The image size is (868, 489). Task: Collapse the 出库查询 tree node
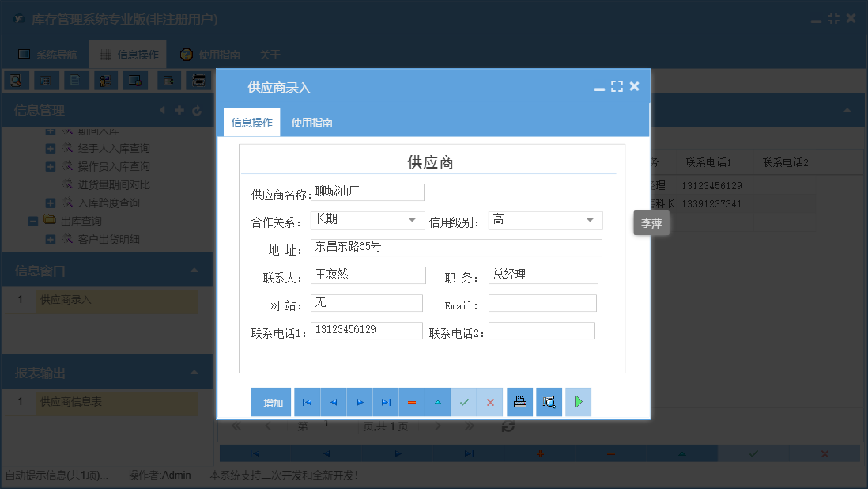pos(33,220)
